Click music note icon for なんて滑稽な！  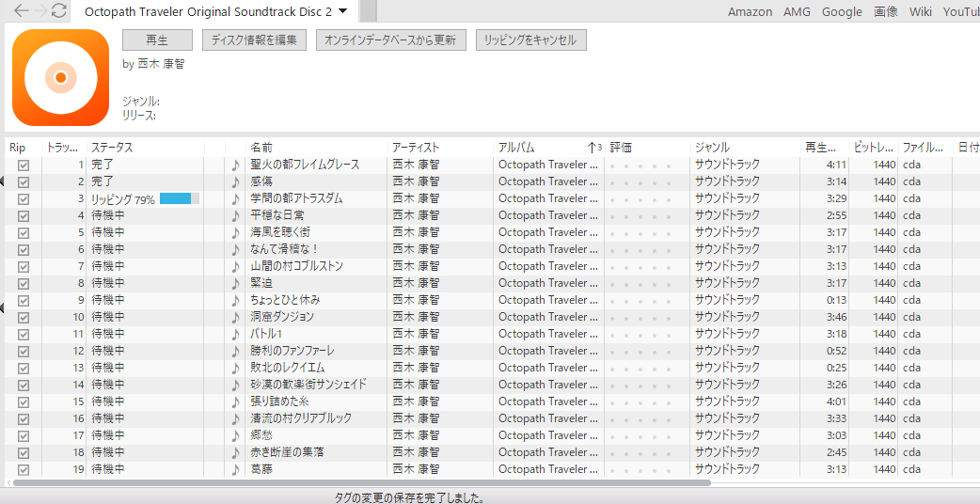click(235, 250)
